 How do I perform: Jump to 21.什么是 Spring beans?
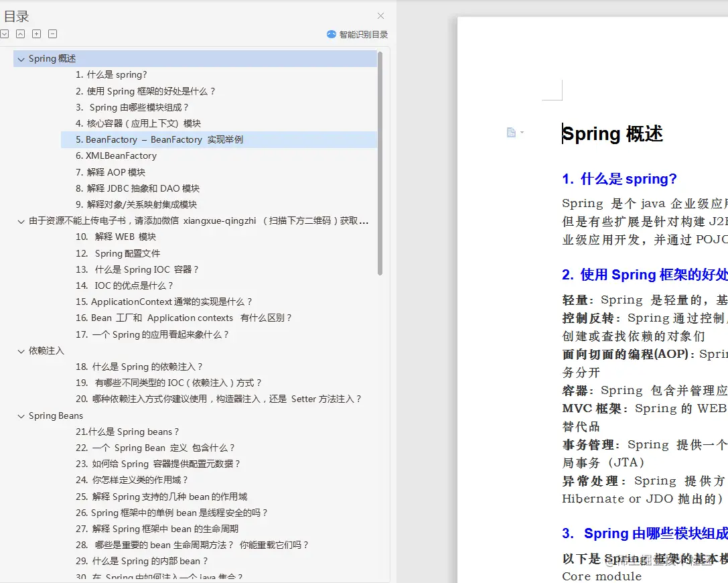127,432
